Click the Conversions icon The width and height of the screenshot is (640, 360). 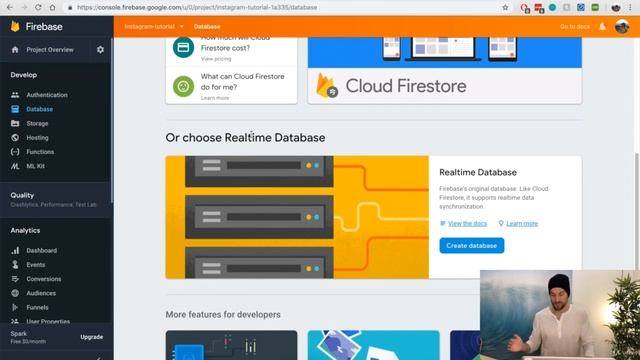pyautogui.click(x=15, y=279)
